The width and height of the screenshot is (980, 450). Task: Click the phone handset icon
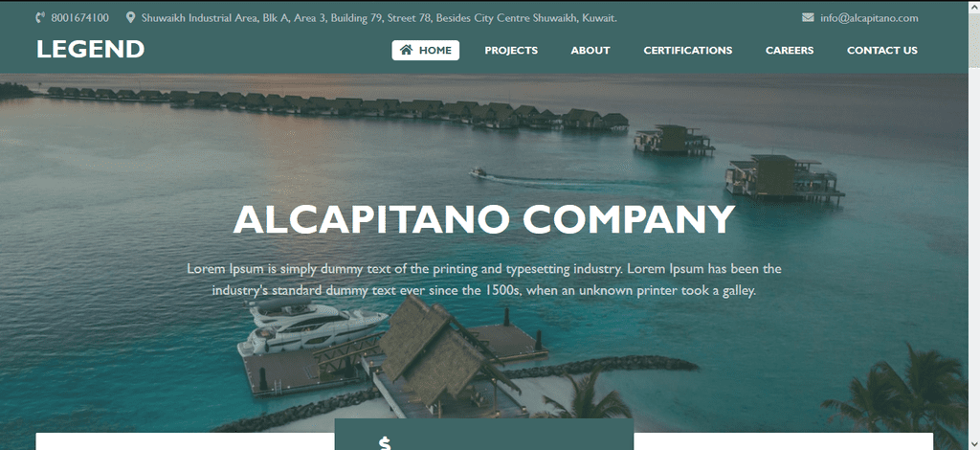tap(40, 17)
